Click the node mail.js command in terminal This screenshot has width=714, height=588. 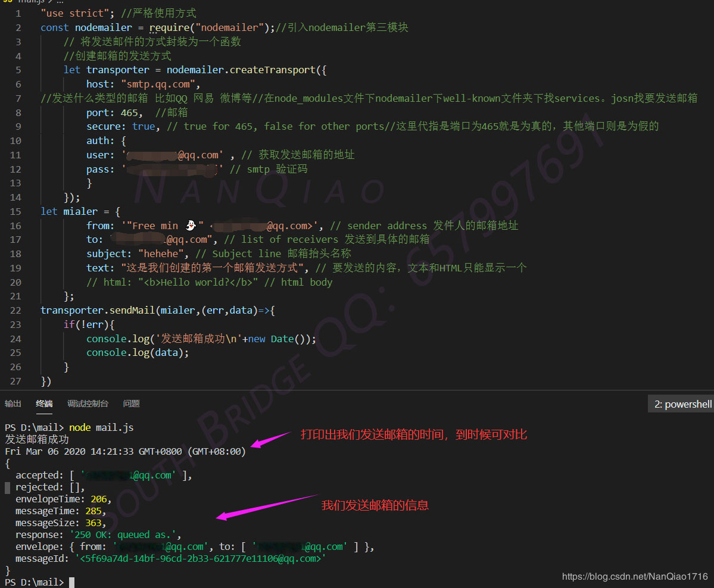[x=101, y=427]
